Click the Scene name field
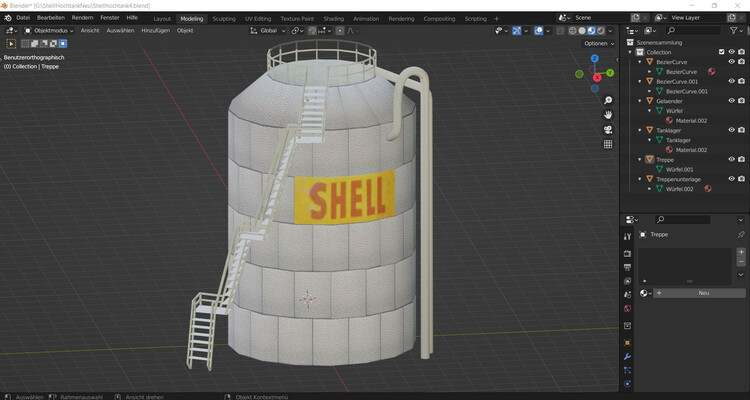This screenshot has height=400, width=750. click(602, 18)
